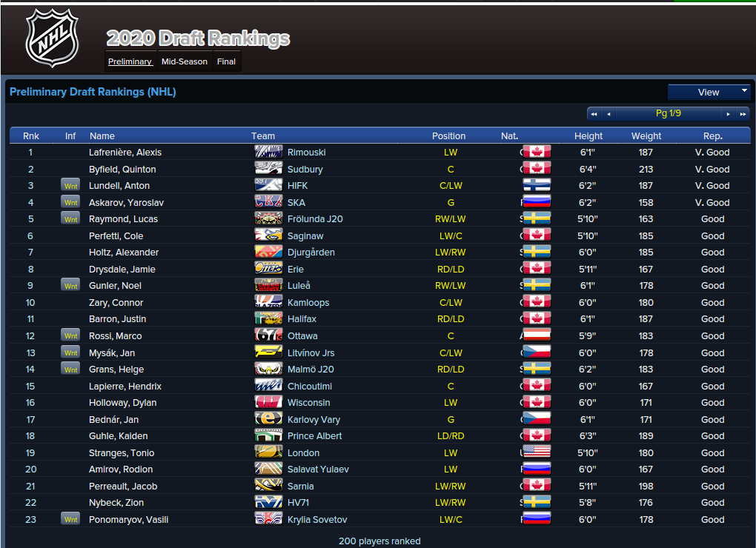This screenshot has height=548, width=756.
Task: Open player Lafrenière, Alexis
Action: (x=125, y=152)
